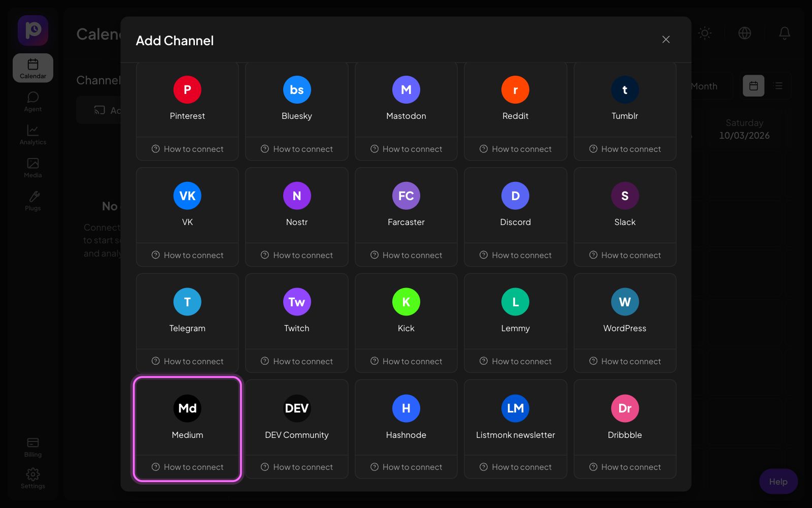This screenshot has width=812, height=508.
Task: Pick the Nostr channel icon
Action: (297, 196)
